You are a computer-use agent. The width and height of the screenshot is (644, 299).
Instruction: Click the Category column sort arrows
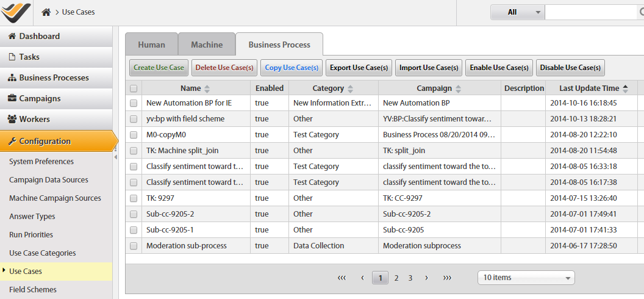[350, 88]
